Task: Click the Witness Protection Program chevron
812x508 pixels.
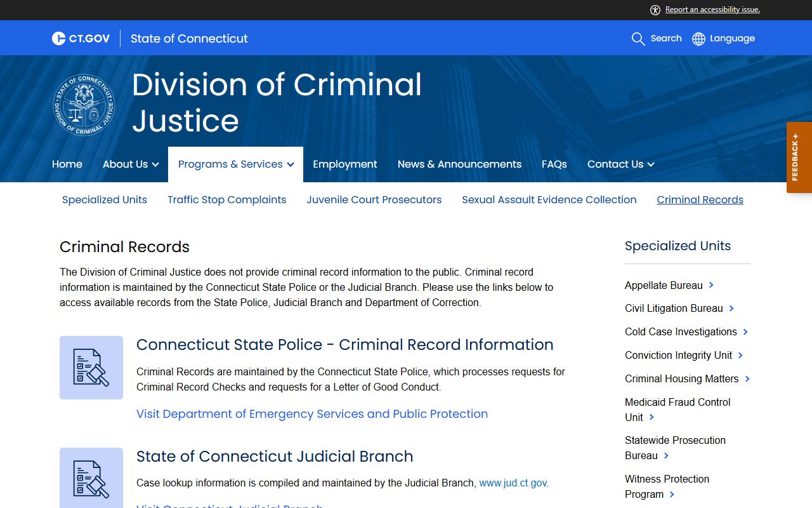Action: pyautogui.click(x=672, y=494)
